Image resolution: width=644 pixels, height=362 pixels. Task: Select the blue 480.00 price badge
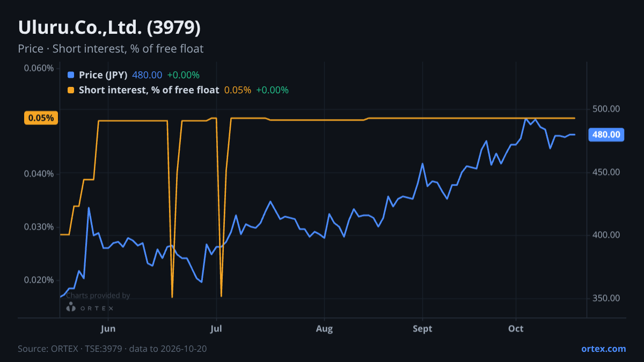point(606,135)
